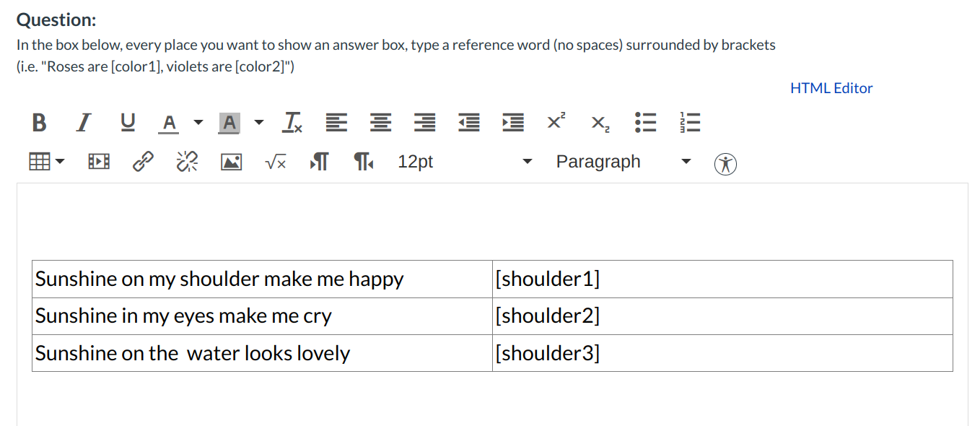The width and height of the screenshot is (980, 426).
Task: Toggle bold formatting
Action: click(x=39, y=123)
